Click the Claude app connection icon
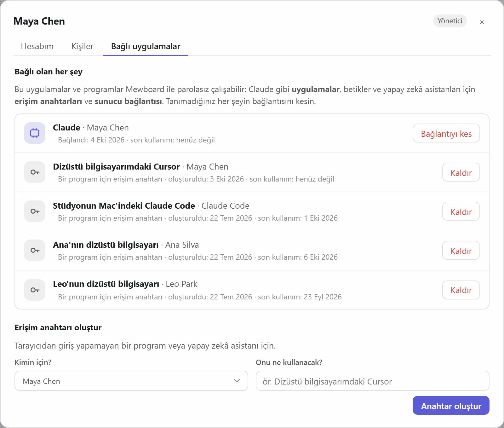Viewport: 504px width, 428px height. (x=35, y=133)
